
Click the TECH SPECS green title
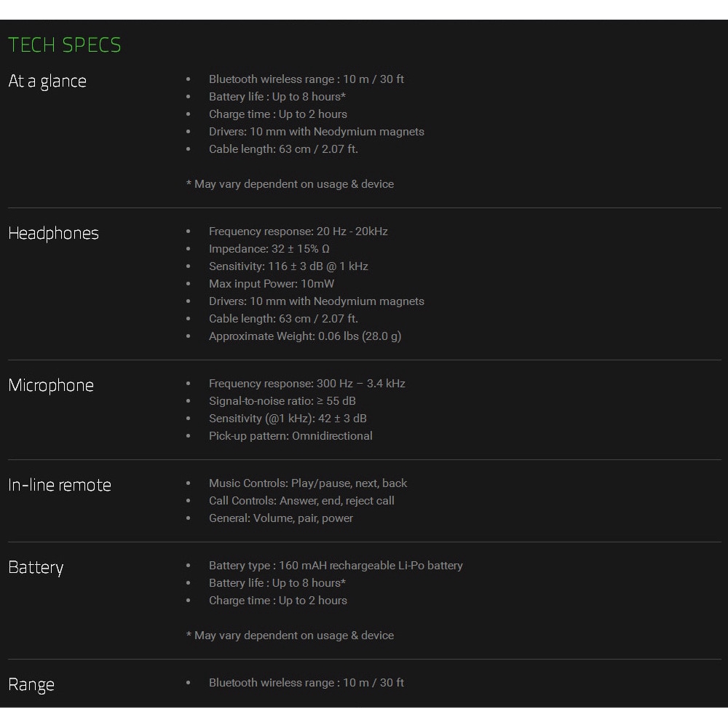coord(65,45)
